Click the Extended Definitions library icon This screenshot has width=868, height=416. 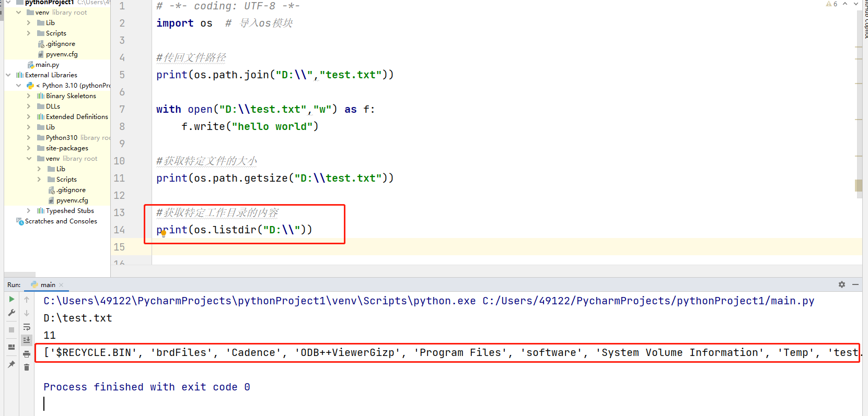[x=41, y=117]
